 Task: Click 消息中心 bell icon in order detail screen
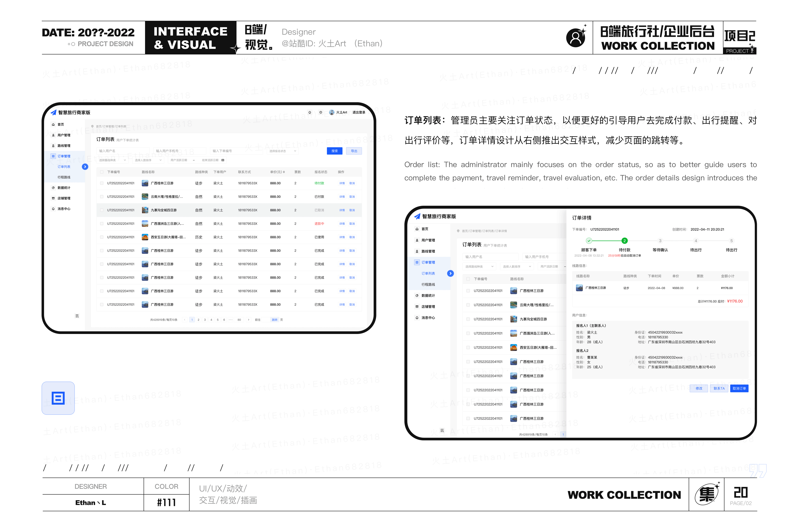point(417,318)
